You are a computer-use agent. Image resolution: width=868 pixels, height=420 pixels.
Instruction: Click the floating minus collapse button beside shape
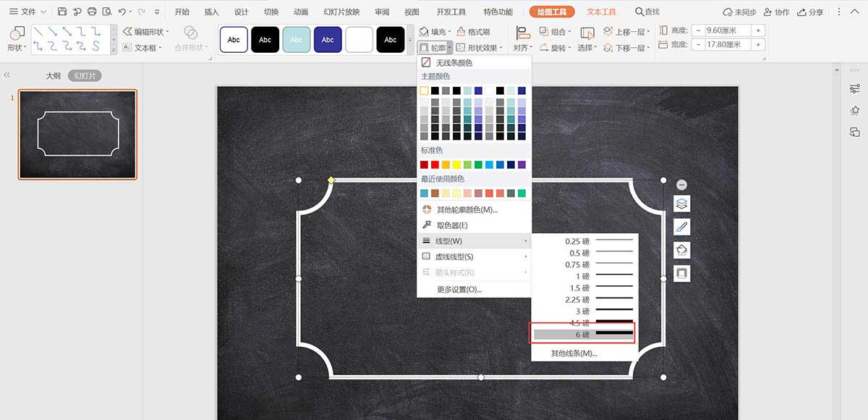681,185
